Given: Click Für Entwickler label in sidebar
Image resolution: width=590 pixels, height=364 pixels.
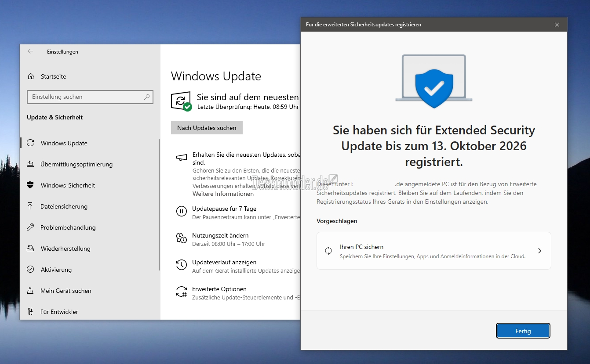Looking at the screenshot, I should tap(59, 312).
